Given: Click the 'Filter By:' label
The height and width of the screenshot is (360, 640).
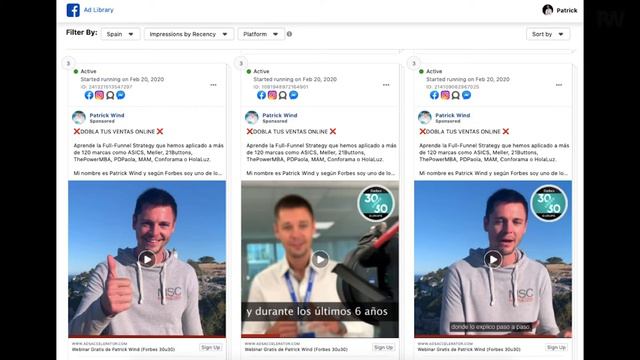Looking at the screenshot, I should tap(82, 32).
